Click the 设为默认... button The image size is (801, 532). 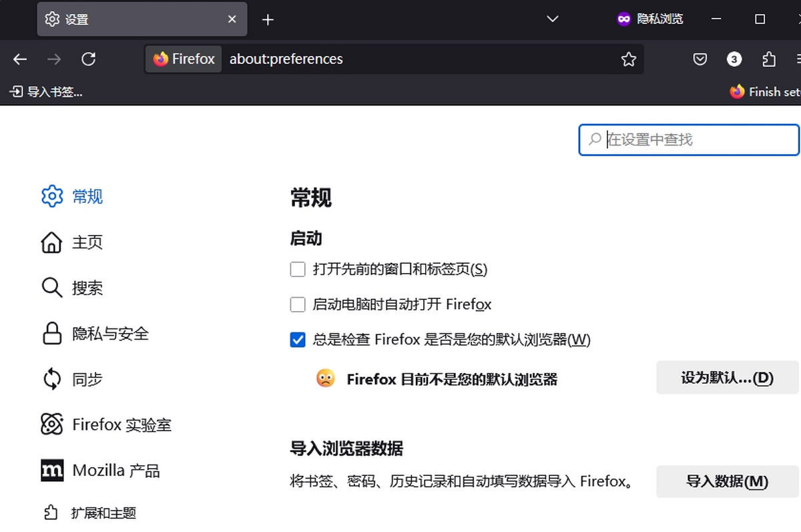(727, 378)
